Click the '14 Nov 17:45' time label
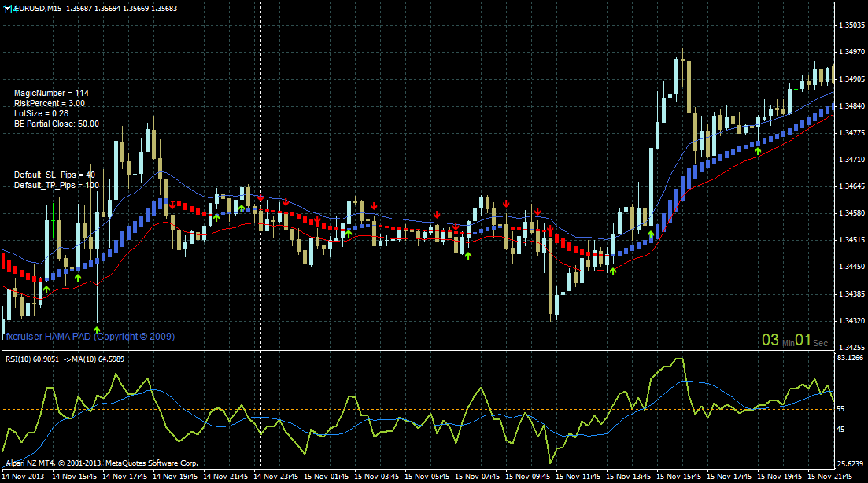 [x=124, y=477]
